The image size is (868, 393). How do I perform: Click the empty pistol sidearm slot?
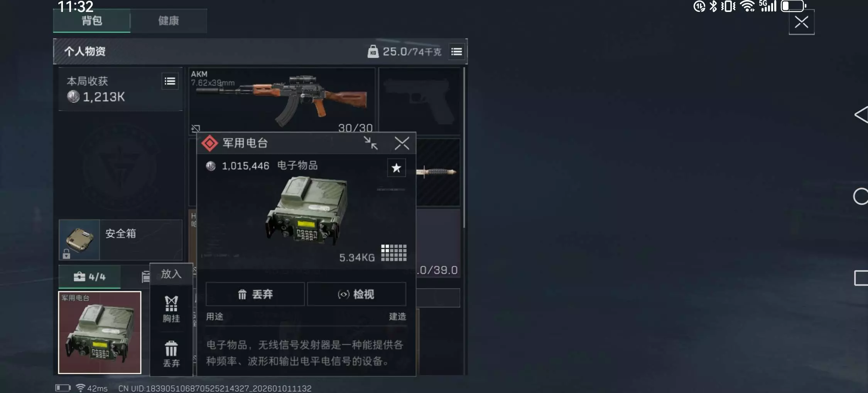[420, 101]
